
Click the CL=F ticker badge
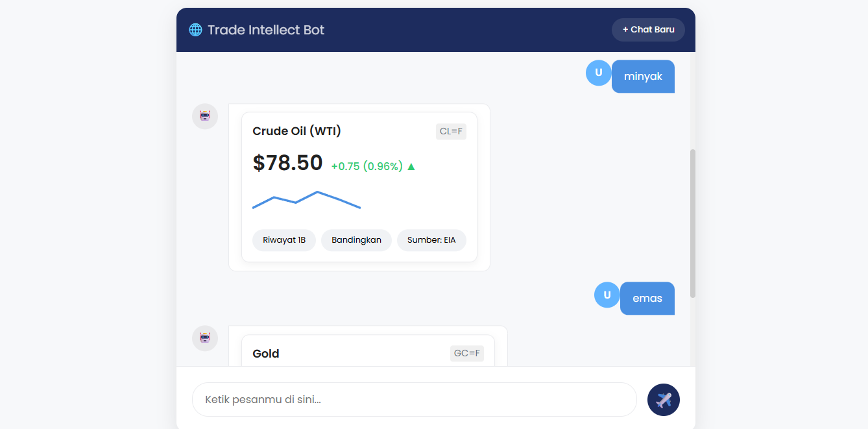coord(451,132)
